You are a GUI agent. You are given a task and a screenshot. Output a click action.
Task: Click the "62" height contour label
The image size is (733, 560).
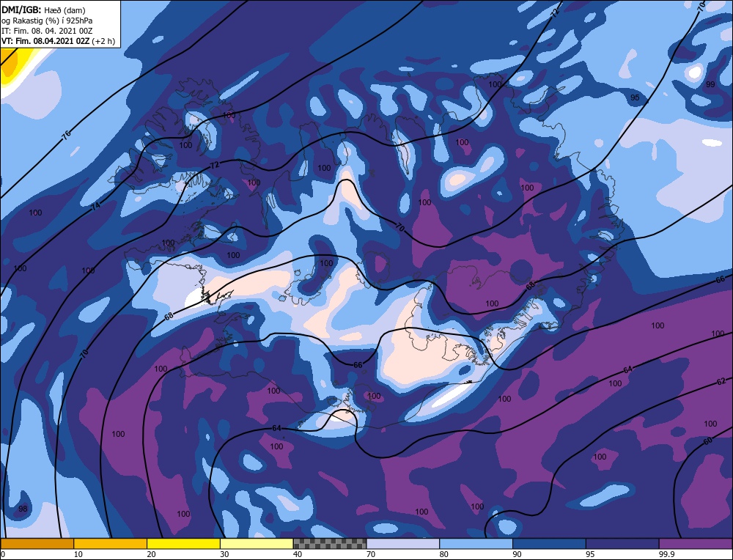pos(721,382)
